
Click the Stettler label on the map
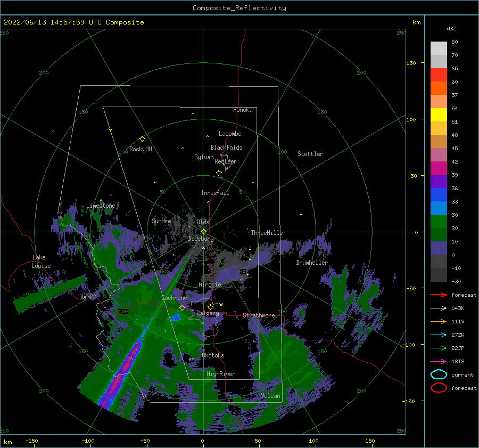pyautogui.click(x=310, y=154)
